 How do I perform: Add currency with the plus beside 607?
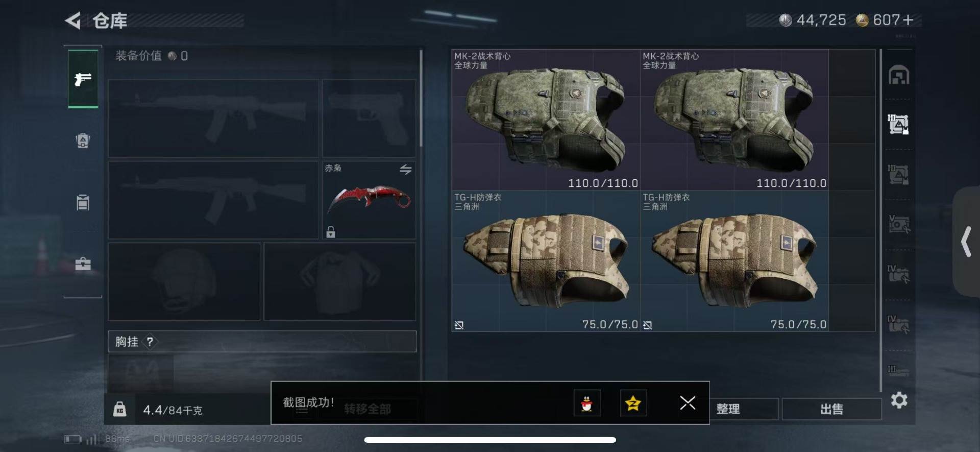click(908, 20)
